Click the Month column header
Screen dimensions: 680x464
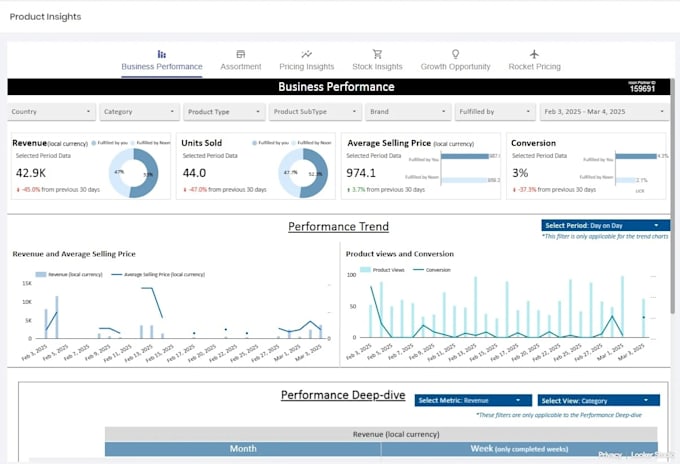243,449
